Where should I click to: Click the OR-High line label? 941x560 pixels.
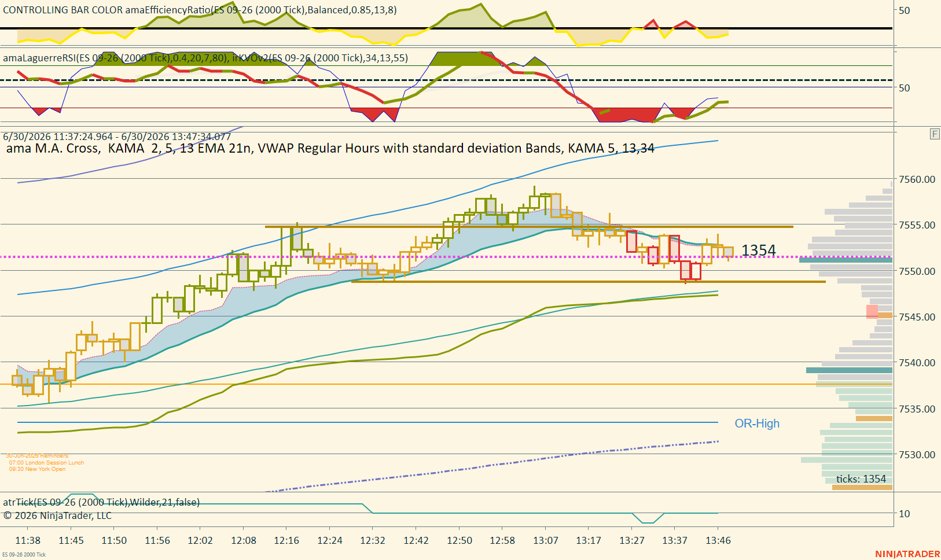[x=757, y=423]
